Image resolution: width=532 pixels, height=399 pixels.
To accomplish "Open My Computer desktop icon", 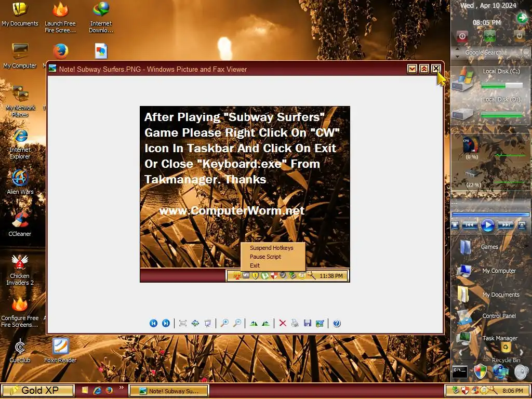I will pyautogui.click(x=20, y=56).
